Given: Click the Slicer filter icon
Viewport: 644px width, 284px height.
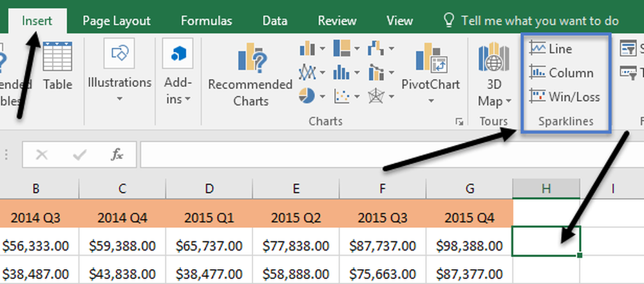Looking at the screenshot, I should (x=629, y=48).
